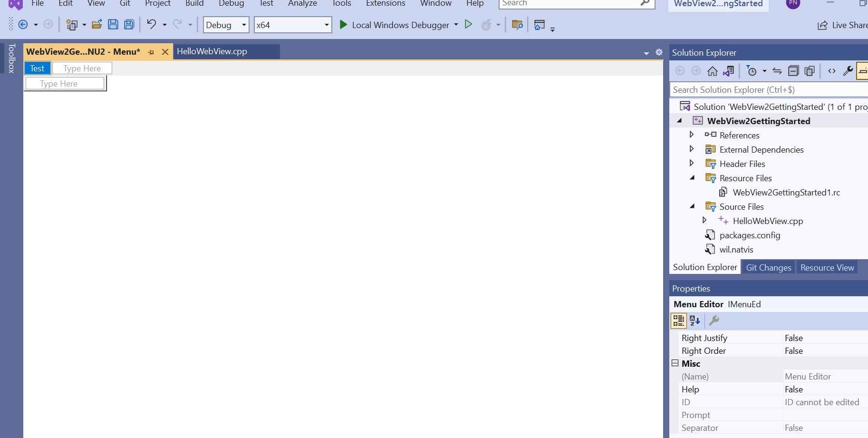This screenshot has width=868, height=438.
Task: Click the Type Here submenu placeholder
Action: tap(65, 84)
